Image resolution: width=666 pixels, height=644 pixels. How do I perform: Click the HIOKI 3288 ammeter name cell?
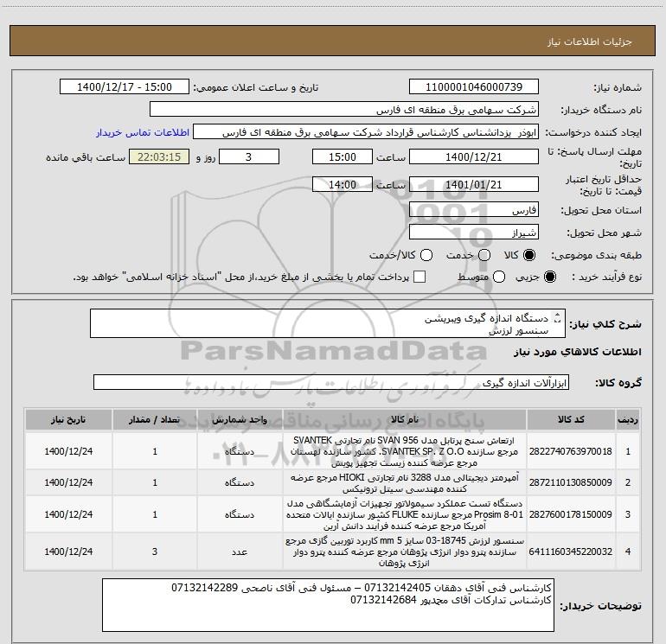point(405,482)
